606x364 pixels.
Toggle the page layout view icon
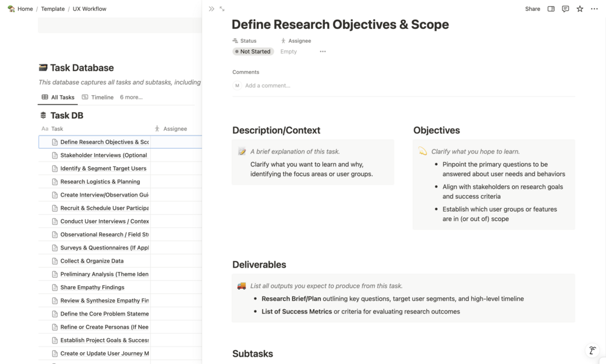[551, 9]
